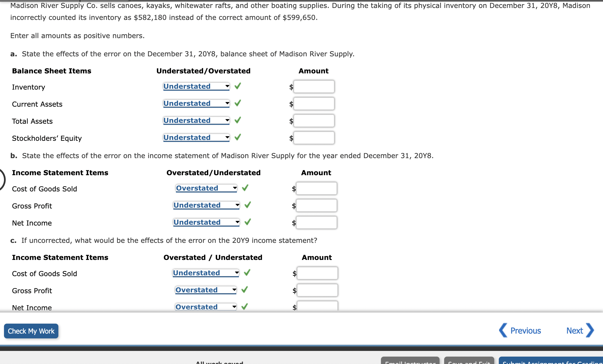Viewport: 603px width, 364px height.
Task: Enter amount in Stockholders Equity balance field
Action: click(x=317, y=138)
